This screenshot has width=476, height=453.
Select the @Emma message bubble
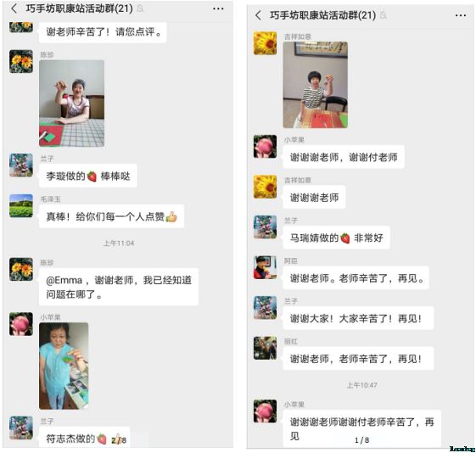(119, 287)
